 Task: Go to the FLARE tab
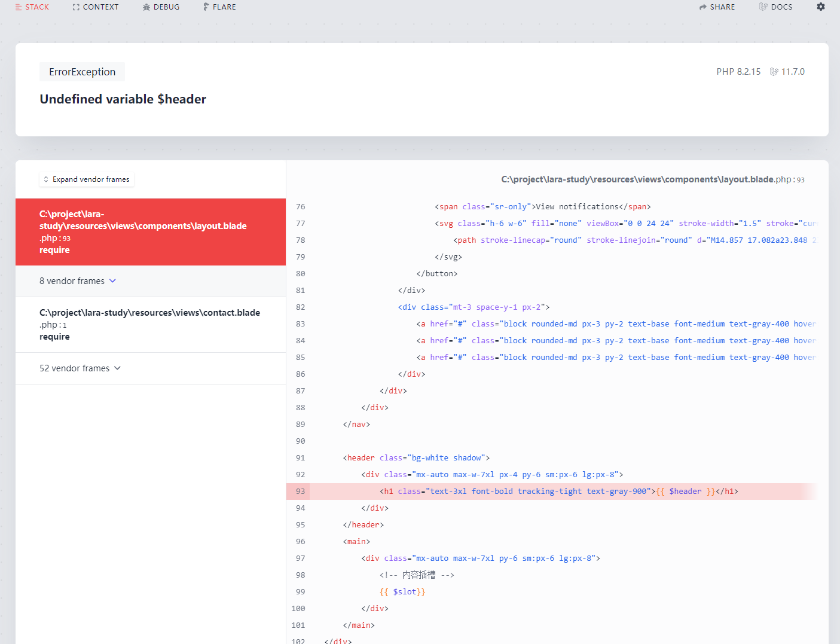tap(219, 7)
